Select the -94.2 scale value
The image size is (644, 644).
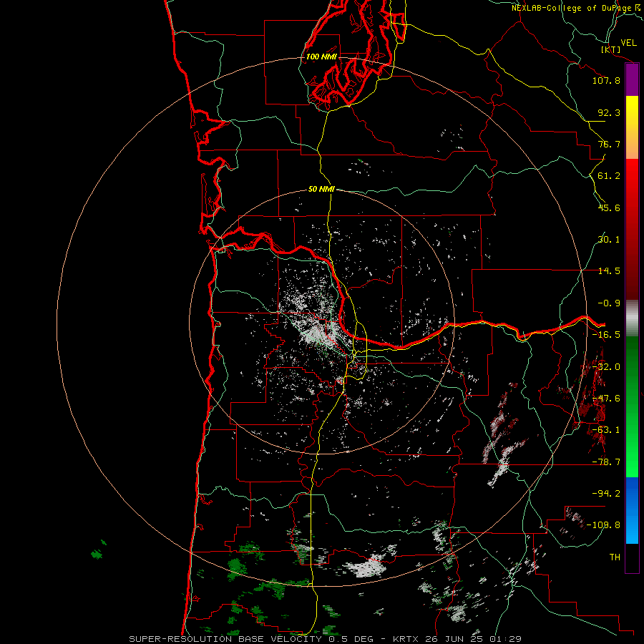click(x=606, y=494)
